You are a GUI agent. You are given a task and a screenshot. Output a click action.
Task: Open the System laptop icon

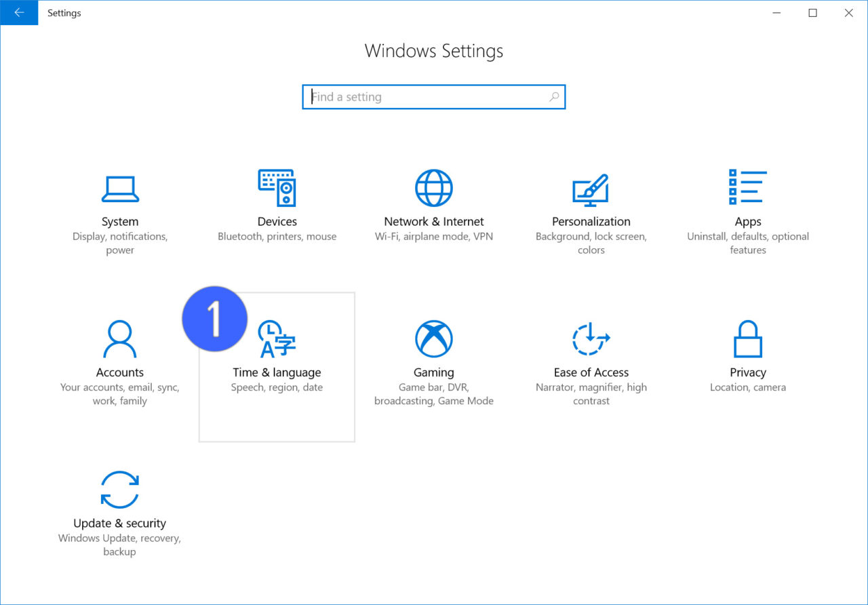(120, 189)
